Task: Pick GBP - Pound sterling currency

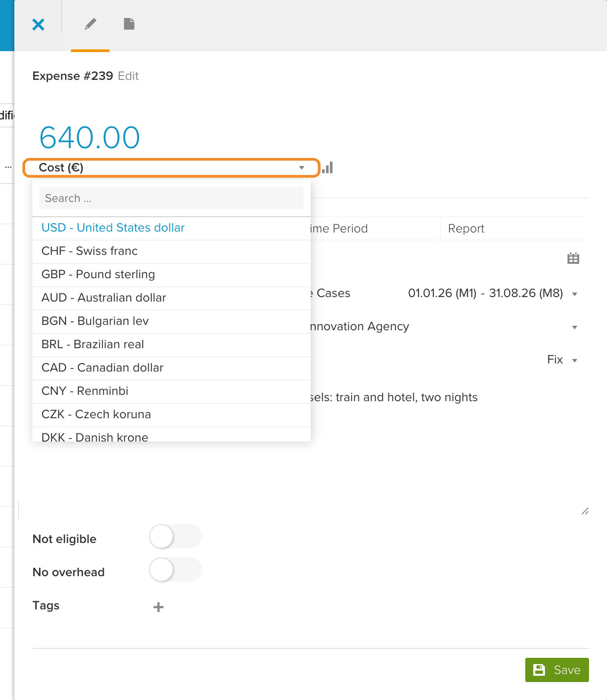Action: click(172, 275)
